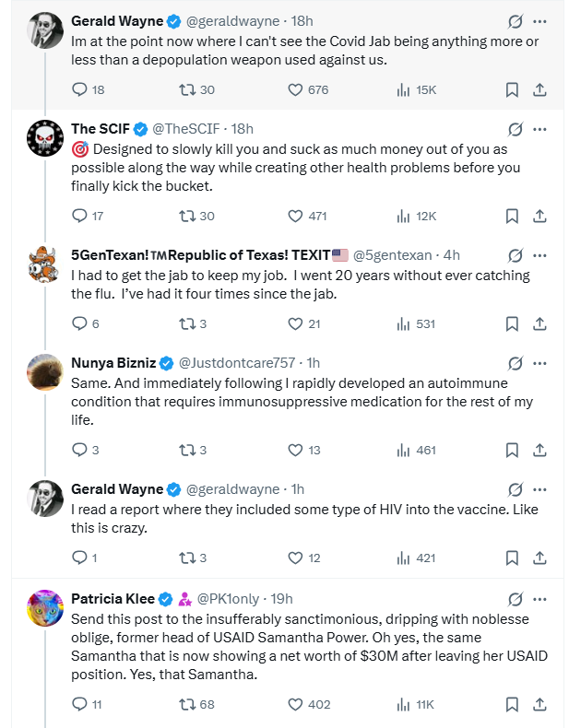Screen dimensions: 569x728
Task: Open the @TheSCIF handle link
Action: tap(189, 128)
